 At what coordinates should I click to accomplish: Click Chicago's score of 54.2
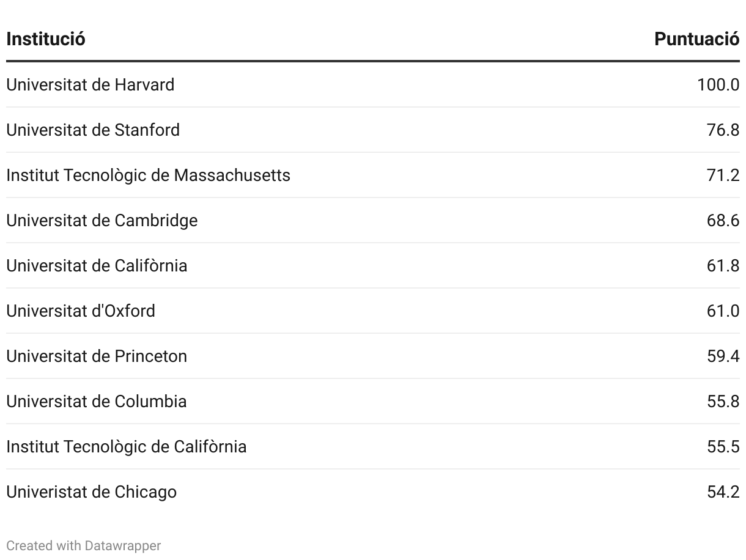[723, 492]
